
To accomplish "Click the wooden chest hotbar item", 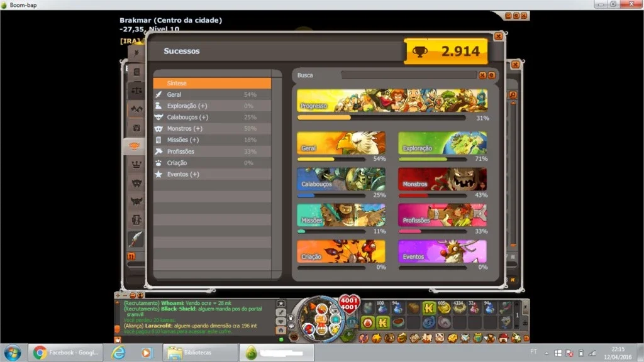I will pyautogui.click(x=414, y=308).
